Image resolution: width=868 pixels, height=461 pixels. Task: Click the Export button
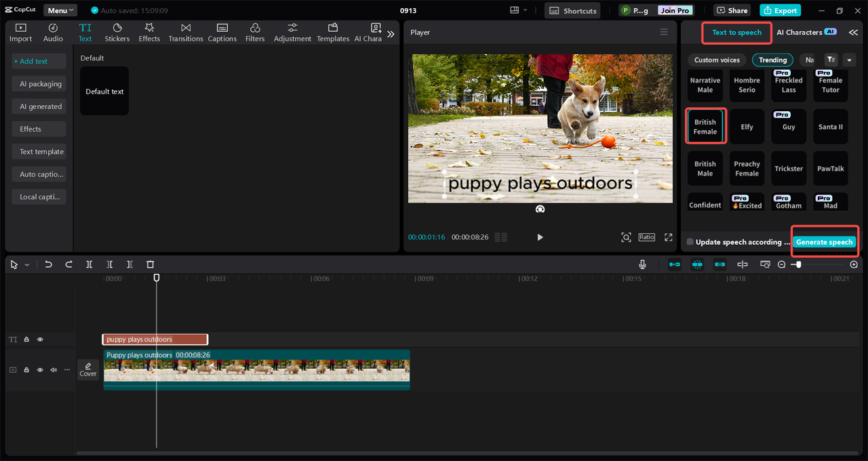point(780,10)
